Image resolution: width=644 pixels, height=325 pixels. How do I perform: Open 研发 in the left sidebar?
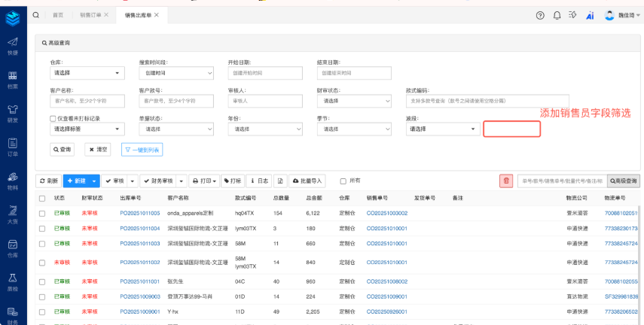pyautogui.click(x=13, y=113)
